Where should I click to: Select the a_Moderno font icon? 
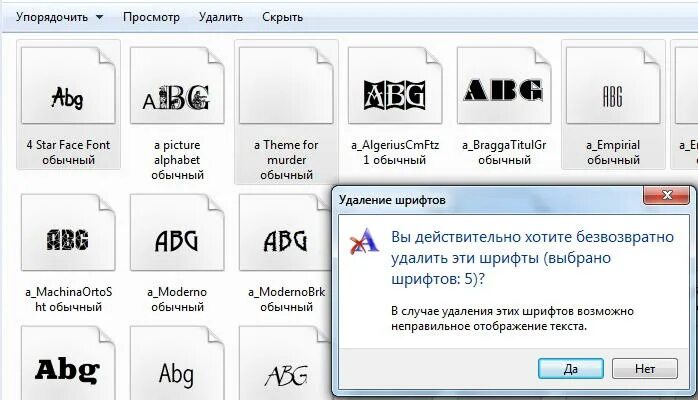point(177,232)
